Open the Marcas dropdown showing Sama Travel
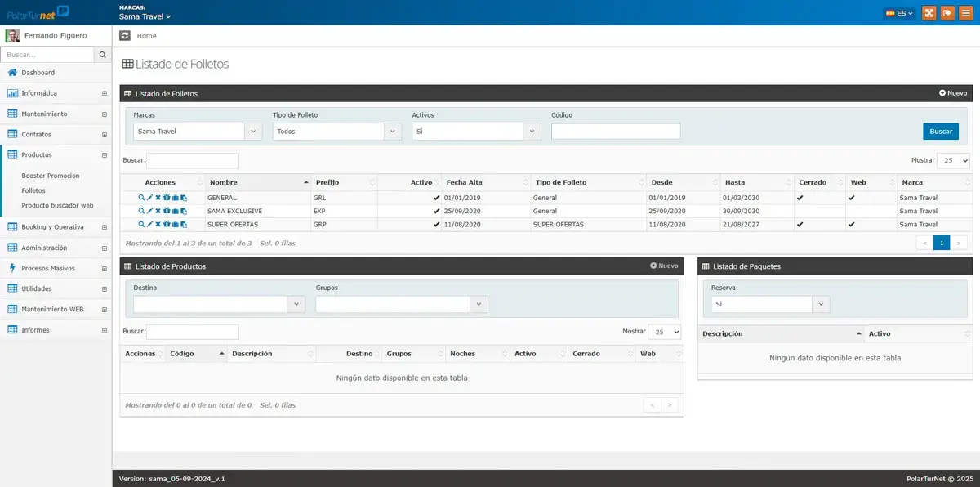Screen dimensions: 980x487 [197, 132]
